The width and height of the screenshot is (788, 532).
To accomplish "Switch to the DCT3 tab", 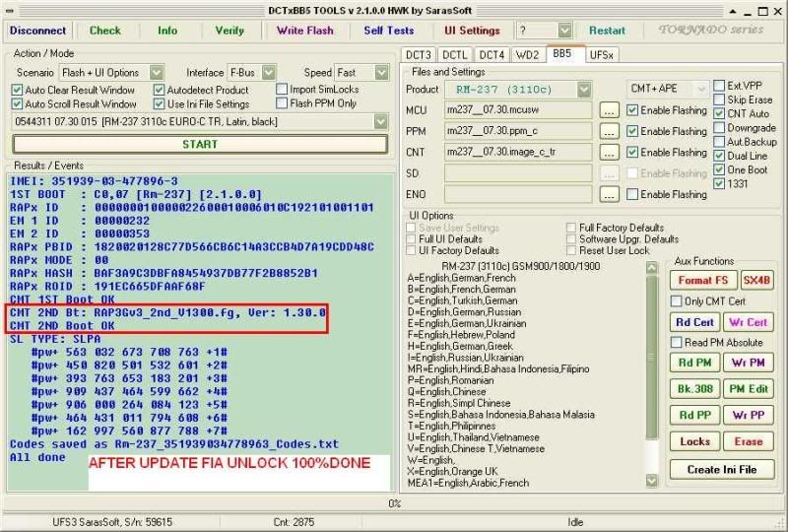I will tap(418, 55).
